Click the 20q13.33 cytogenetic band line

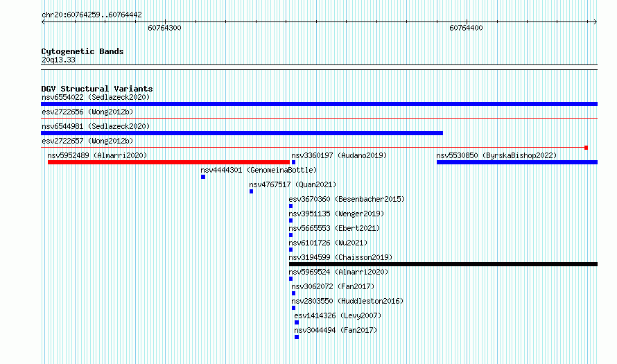point(319,67)
